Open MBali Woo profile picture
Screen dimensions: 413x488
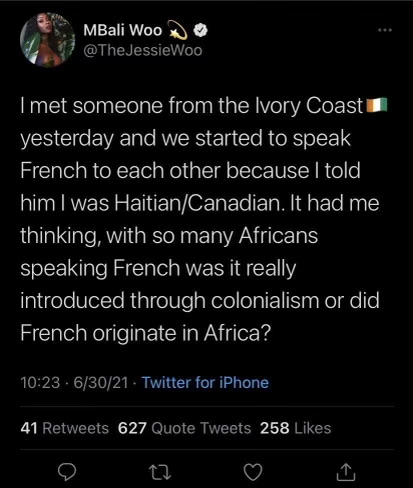47,40
